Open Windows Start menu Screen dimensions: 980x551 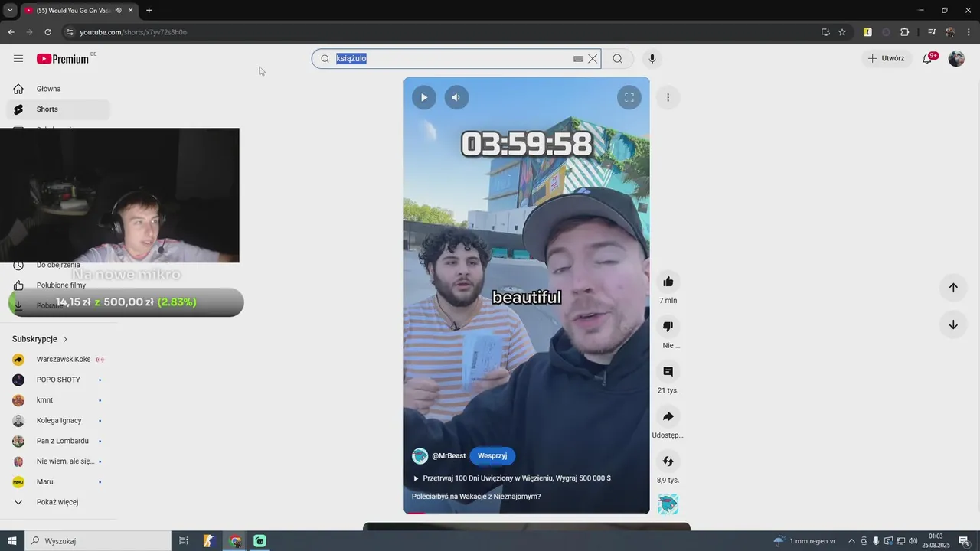[x=12, y=541]
